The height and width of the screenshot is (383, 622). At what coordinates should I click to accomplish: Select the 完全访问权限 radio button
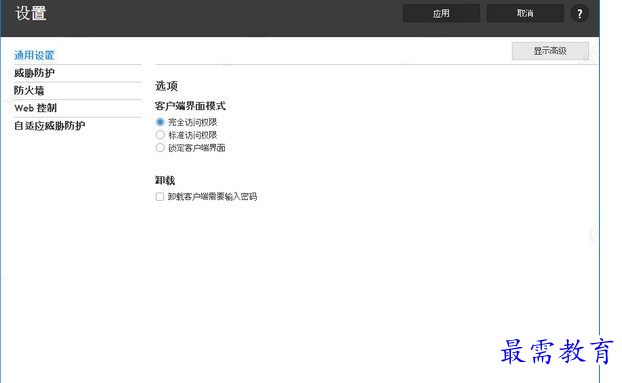pos(160,122)
